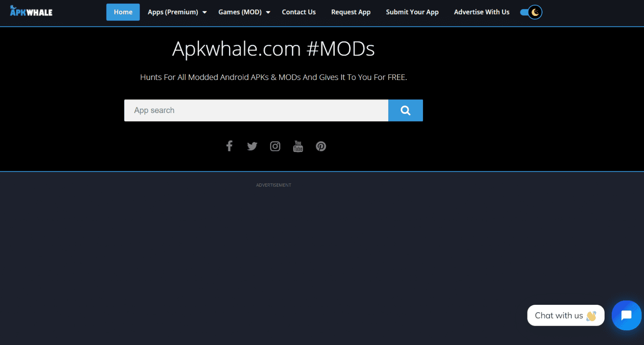Expand the Games (MOD) dropdown arrow
Image resolution: width=644 pixels, height=345 pixels.
(x=268, y=12)
